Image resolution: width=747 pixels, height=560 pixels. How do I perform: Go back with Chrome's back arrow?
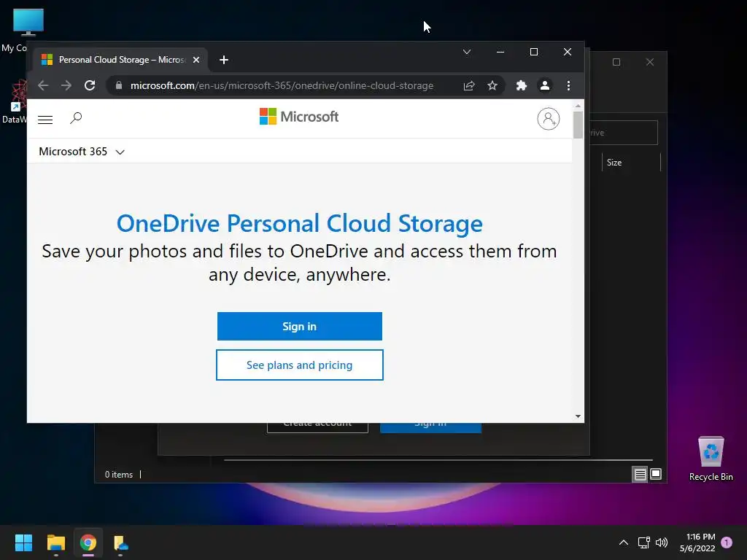coord(43,86)
